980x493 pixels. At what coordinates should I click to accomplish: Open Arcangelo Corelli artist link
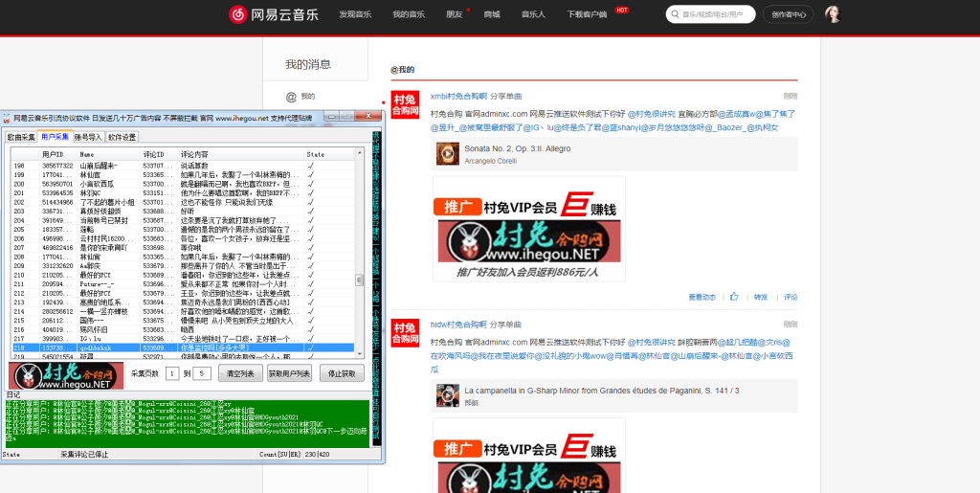coord(491,161)
